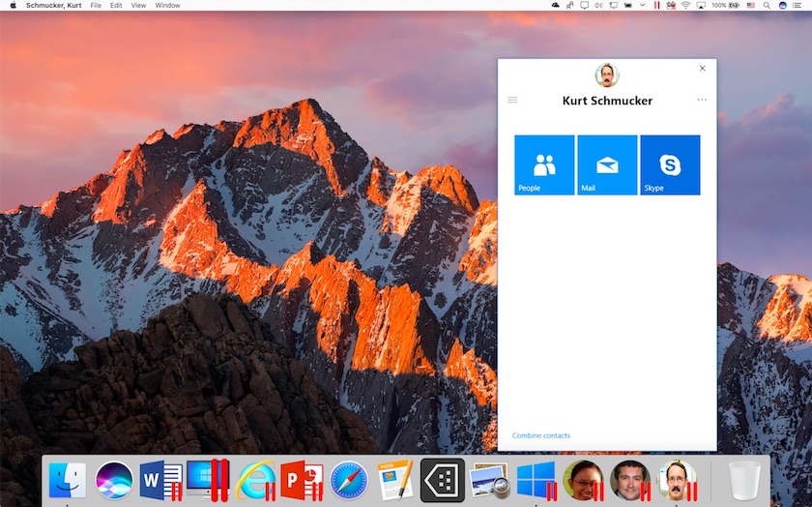The height and width of the screenshot is (507, 812).
Task: Open the Skype tile
Action: pyautogui.click(x=670, y=164)
